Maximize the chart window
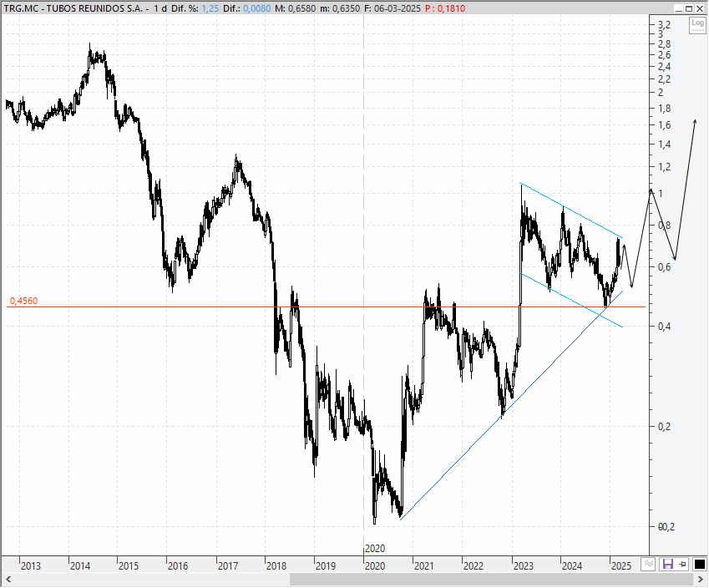The height and width of the screenshot is (588, 709). 689,8
